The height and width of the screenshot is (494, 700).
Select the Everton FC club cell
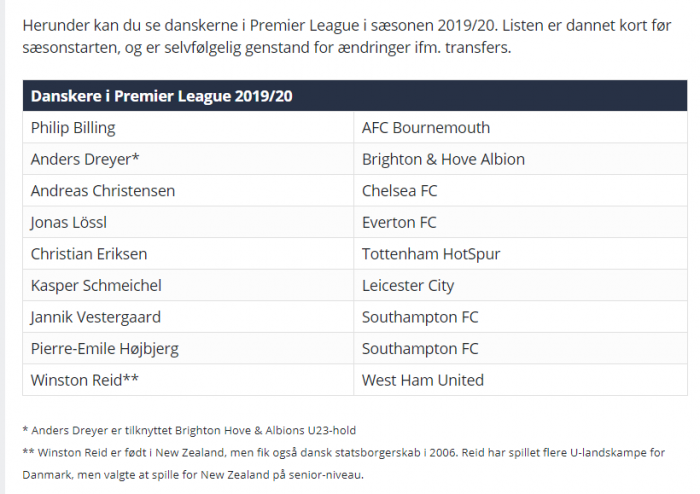coord(521,222)
